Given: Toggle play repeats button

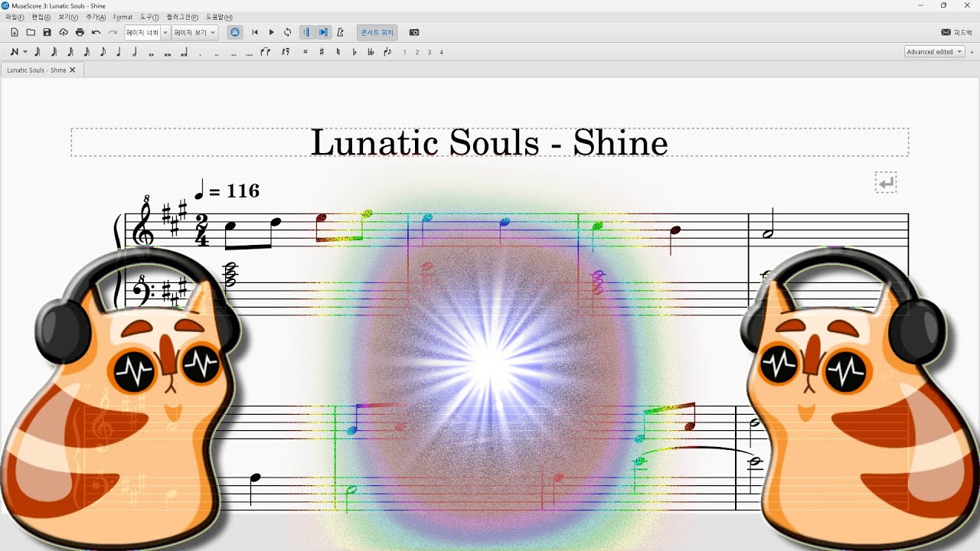Looking at the screenshot, I should tap(306, 32).
